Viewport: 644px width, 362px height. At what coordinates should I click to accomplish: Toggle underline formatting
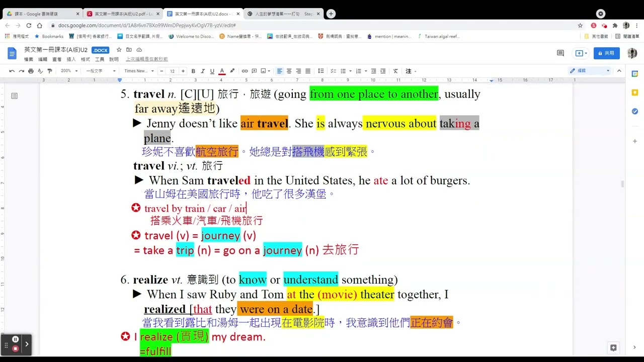click(212, 71)
